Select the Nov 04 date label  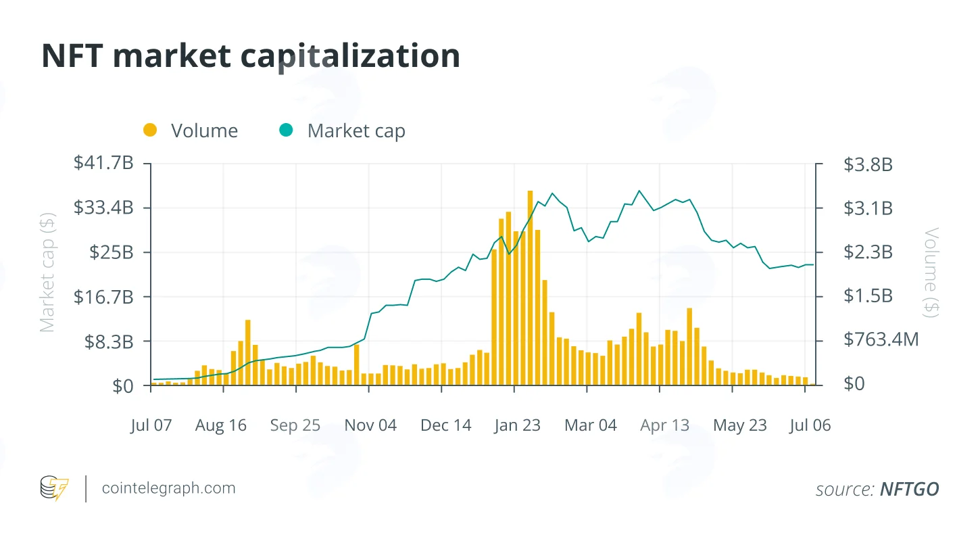[x=370, y=425]
